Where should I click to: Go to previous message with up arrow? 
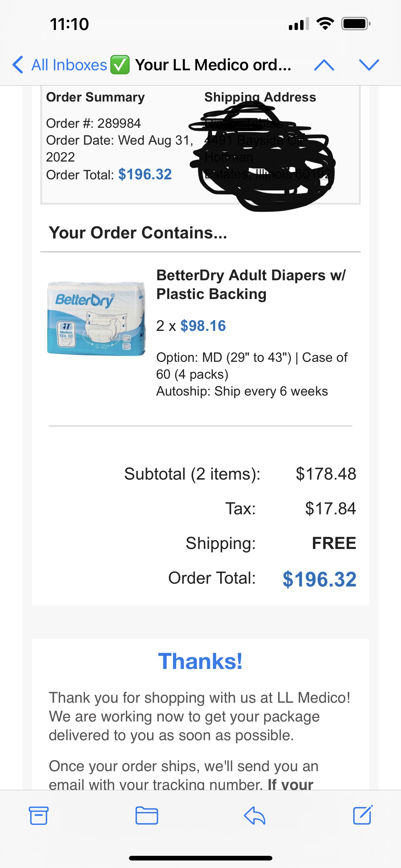324,65
